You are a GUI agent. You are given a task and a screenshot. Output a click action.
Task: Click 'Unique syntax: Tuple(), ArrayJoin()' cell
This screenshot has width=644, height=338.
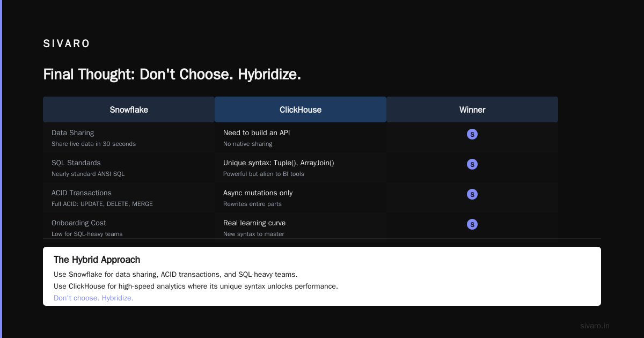click(279, 163)
